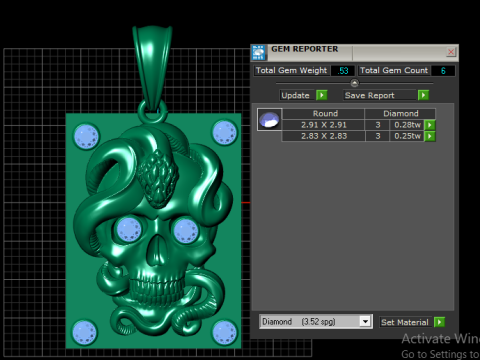
Task: Click the Gem Reporter logo icon
Action: click(259, 53)
